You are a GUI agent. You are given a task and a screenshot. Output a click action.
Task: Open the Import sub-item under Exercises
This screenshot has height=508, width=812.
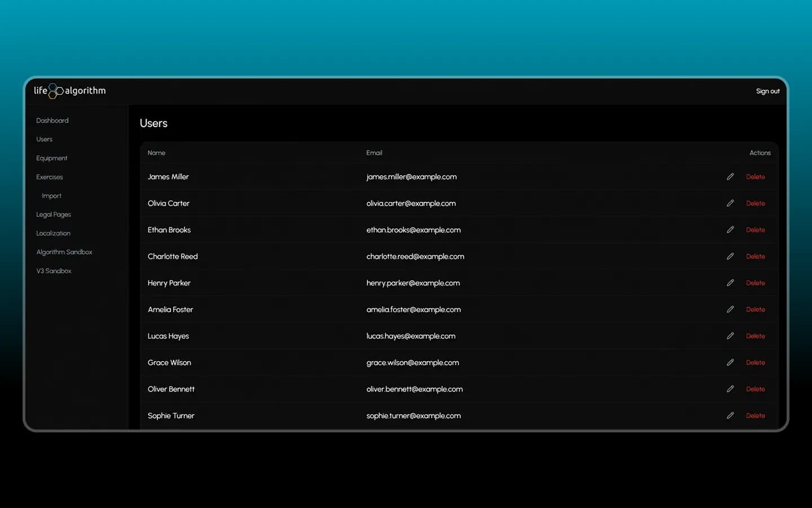51,196
